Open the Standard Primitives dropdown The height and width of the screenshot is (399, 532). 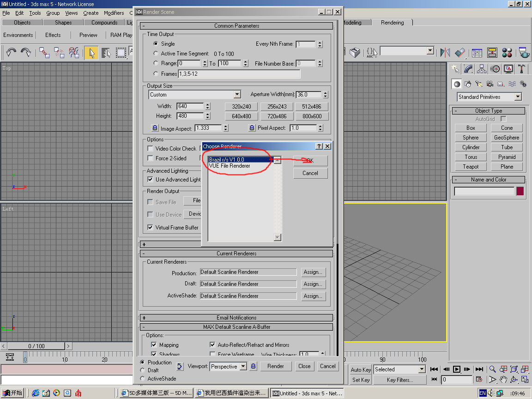(518, 97)
